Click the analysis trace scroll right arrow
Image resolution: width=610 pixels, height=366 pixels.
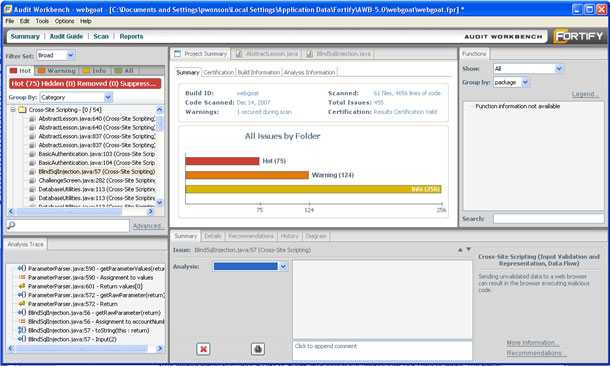pyautogui.click(x=159, y=348)
